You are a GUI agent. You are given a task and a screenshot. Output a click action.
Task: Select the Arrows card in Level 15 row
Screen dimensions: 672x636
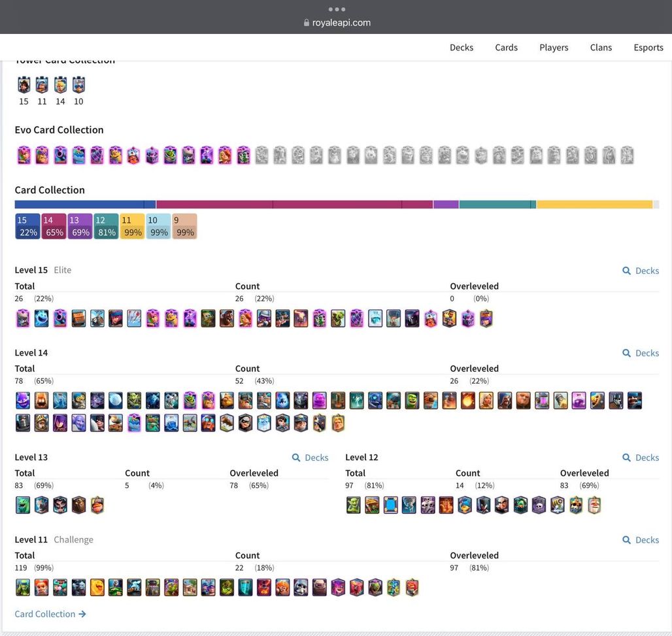(134, 318)
